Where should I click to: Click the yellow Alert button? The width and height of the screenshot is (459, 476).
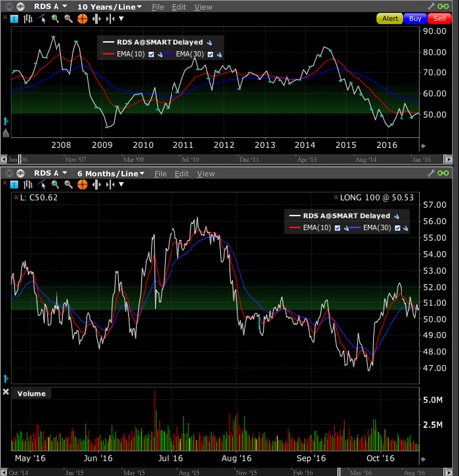coord(390,19)
